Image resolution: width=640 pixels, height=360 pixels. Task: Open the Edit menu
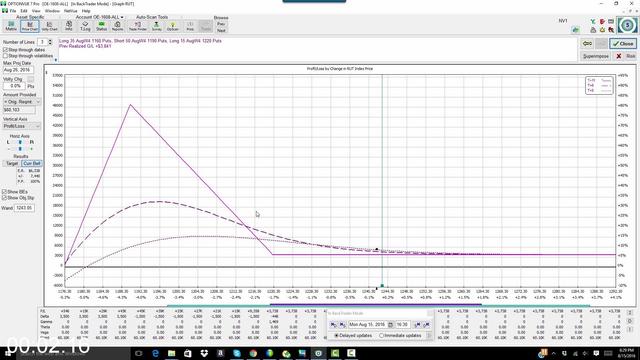24,11
